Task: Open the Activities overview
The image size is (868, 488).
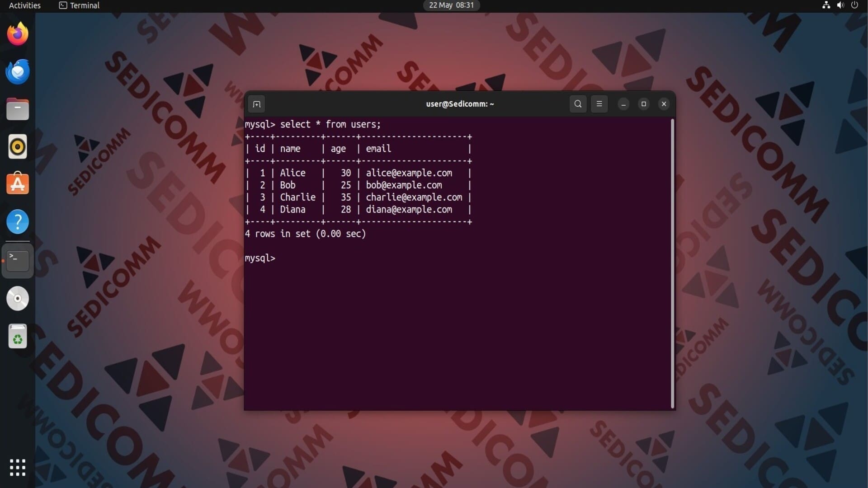Action: [25, 5]
